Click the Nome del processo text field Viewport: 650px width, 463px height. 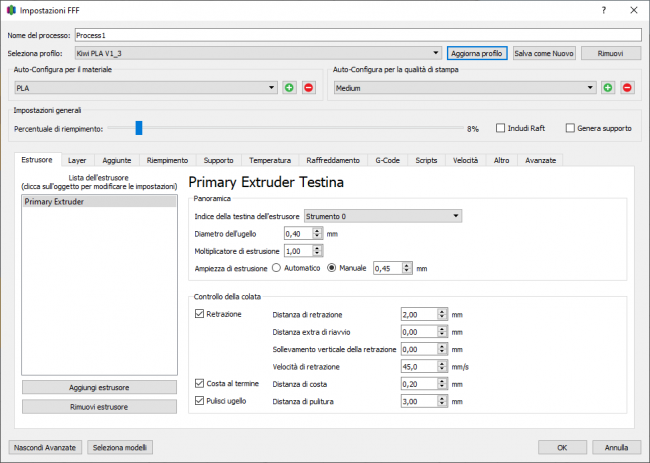pyautogui.click(x=357, y=34)
